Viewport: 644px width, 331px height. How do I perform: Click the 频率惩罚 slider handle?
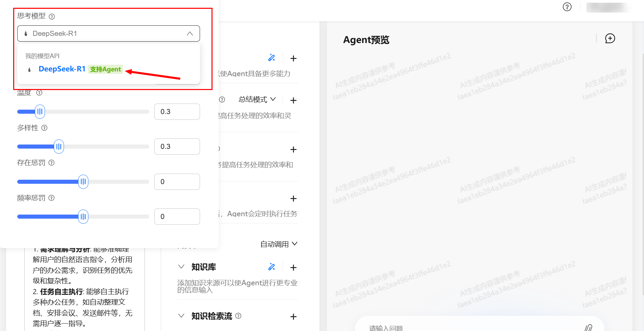[x=83, y=217]
